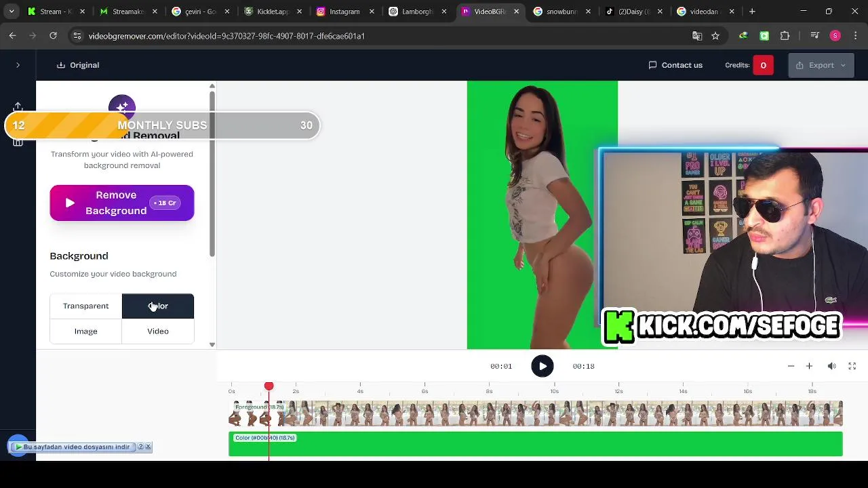Bookmark this page with star icon
This screenshot has width=868, height=488.
(715, 36)
